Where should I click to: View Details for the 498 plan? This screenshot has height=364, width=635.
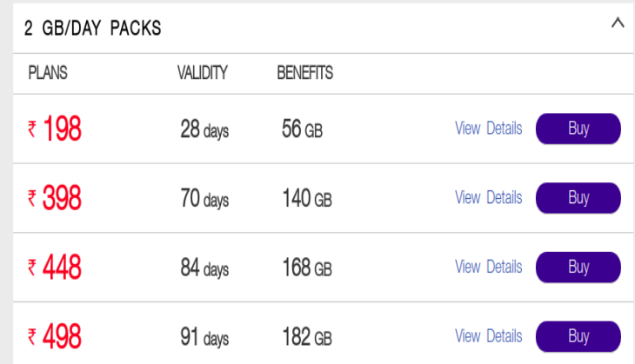[x=488, y=335]
